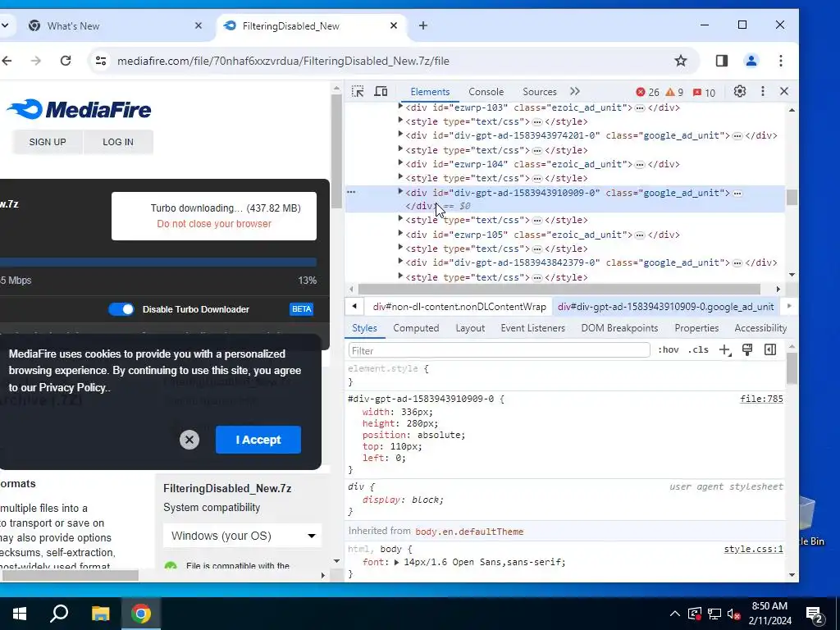Close the What's New tab

(x=199, y=25)
